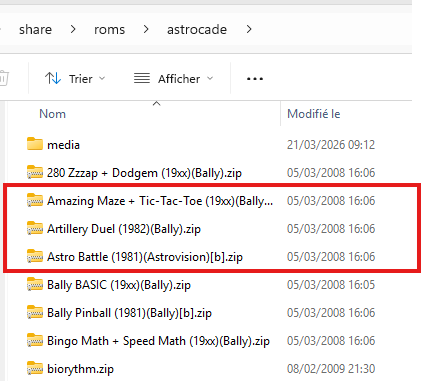Viewport: 421px width, 381px height.
Task: Click zip icon of Bally BASIC
Action: point(35,284)
